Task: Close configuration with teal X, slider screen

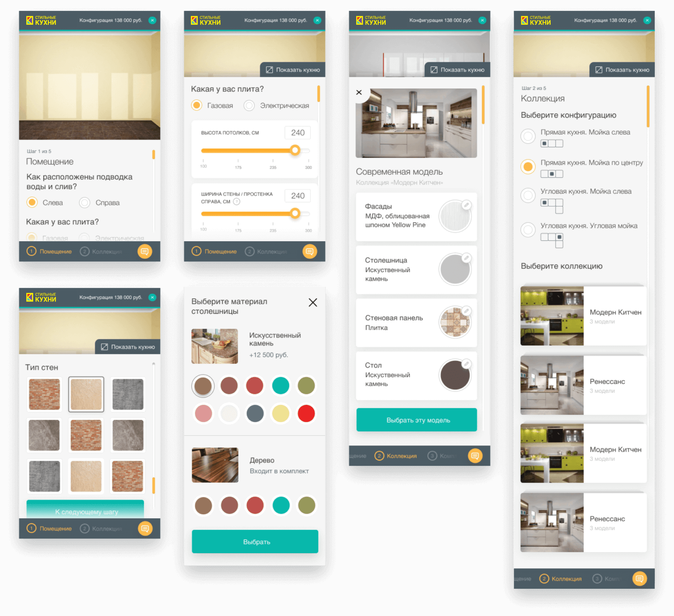Action: tap(317, 20)
